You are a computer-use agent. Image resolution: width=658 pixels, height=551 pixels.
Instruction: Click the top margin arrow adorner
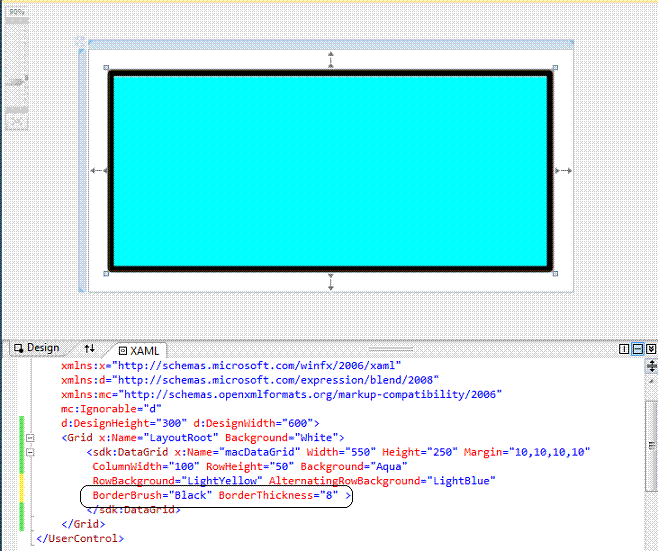pyautogui.click(x=331, y=59)
